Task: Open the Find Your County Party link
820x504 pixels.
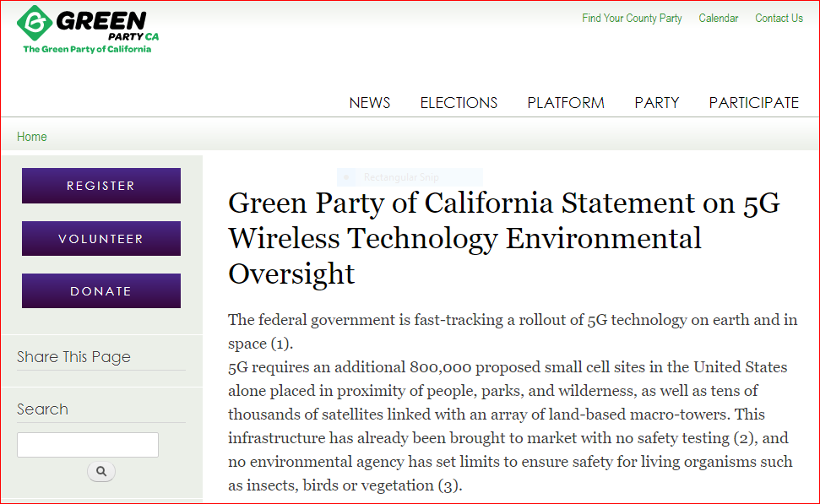Action: [x=632, y=18]
